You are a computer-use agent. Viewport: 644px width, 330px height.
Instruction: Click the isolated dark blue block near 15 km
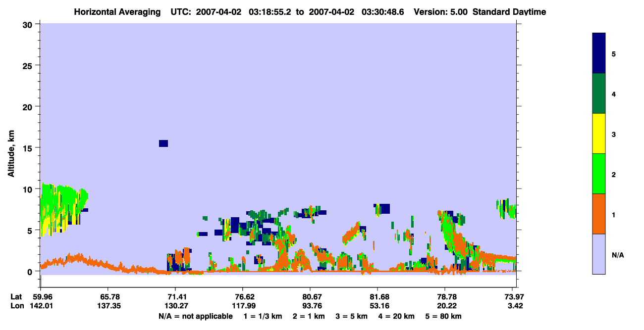tap(163, 143)
